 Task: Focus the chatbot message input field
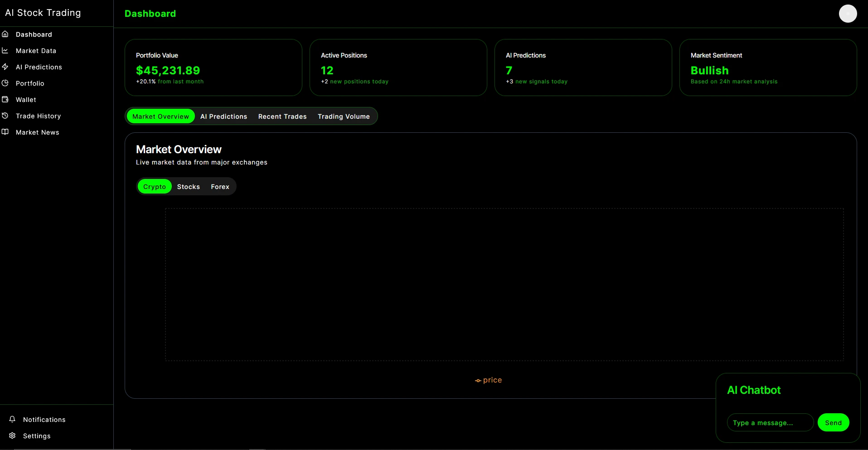pyautogui.click(x=770, y=423)
